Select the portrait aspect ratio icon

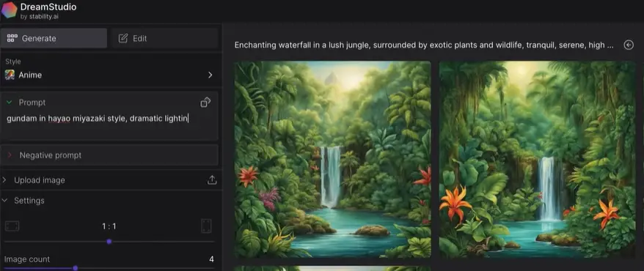point(206,226)
